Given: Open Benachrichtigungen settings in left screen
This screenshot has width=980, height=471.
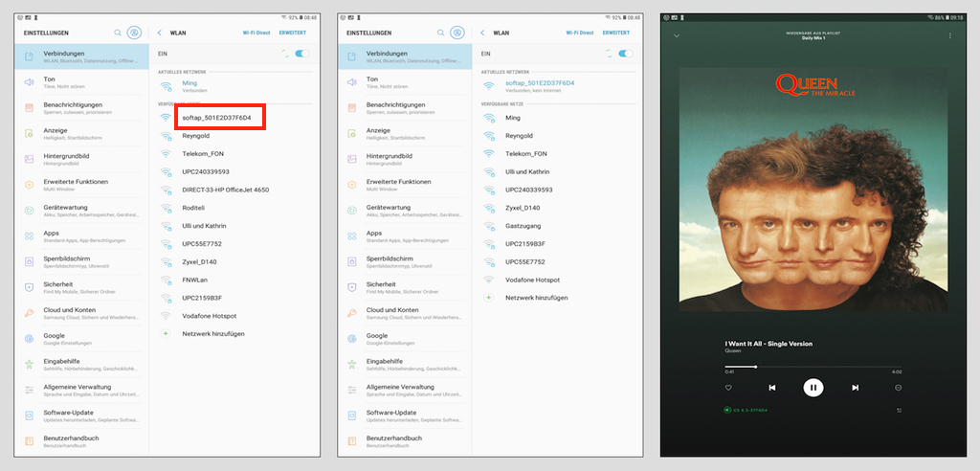Looking at the screenshot, I should 82,107.
